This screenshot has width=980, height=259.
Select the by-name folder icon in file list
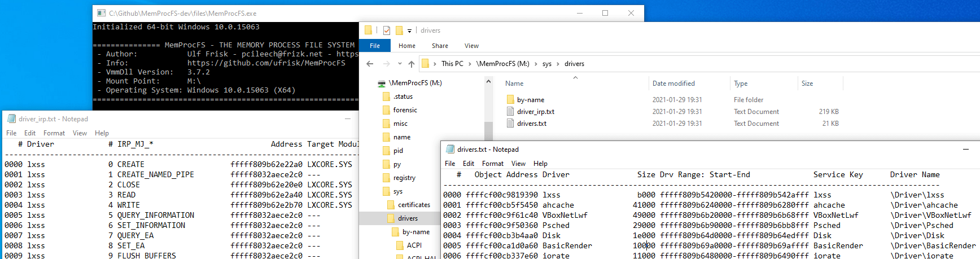coord(510,100)
